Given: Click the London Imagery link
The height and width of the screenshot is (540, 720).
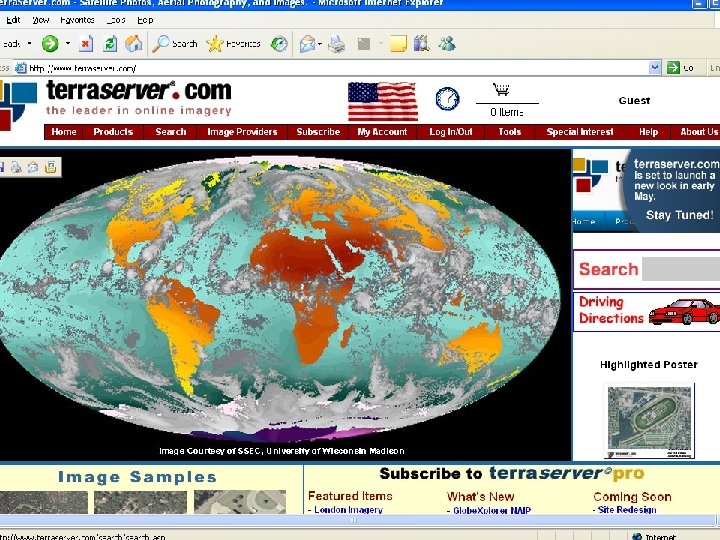Looking at the screenshot, I should coord(348,509).
